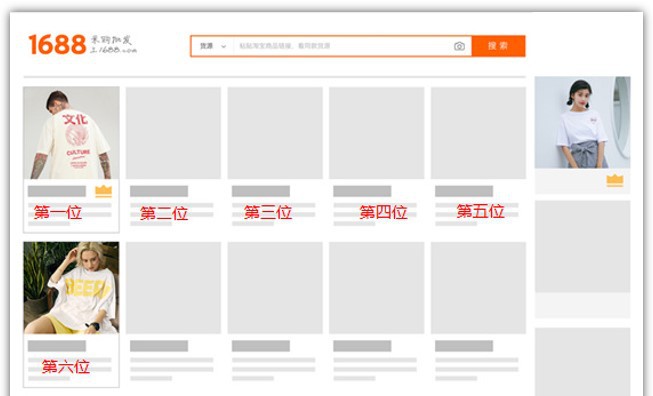Open the yellow-print T-shirt woman product image

[71, 288]
